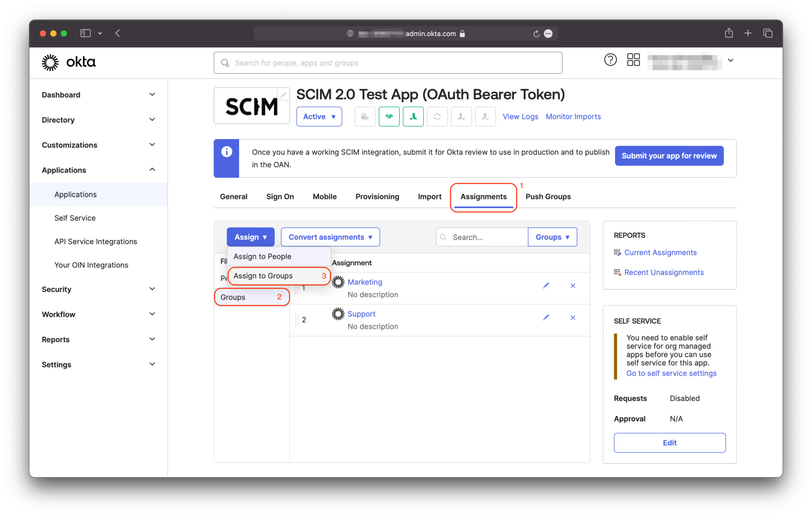Switch to the Push Groups tab
Image resolution: width=812 pixels, height=516 pixels.
(548, 196)
